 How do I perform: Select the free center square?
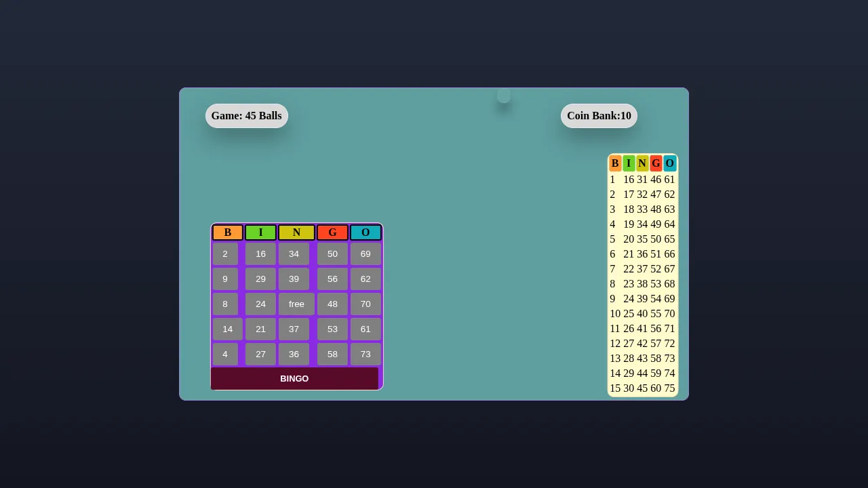(x=296, y=304)
